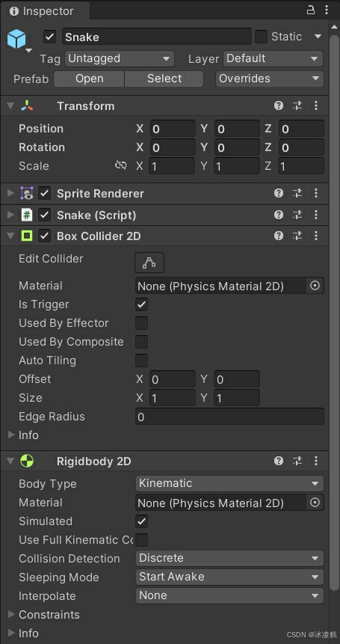Click the Snake script component icon
340x644 pixels.
(x=27, y=215)
